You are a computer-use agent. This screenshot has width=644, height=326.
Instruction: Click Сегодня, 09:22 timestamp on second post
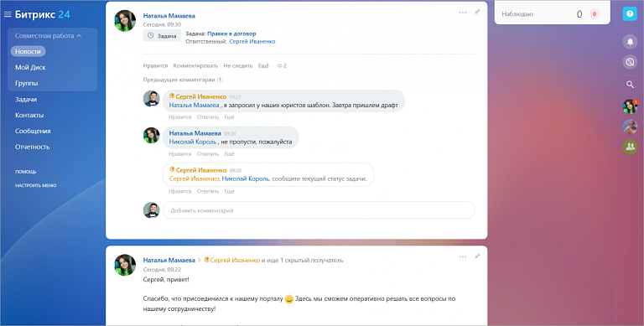(x=162, y=270)
